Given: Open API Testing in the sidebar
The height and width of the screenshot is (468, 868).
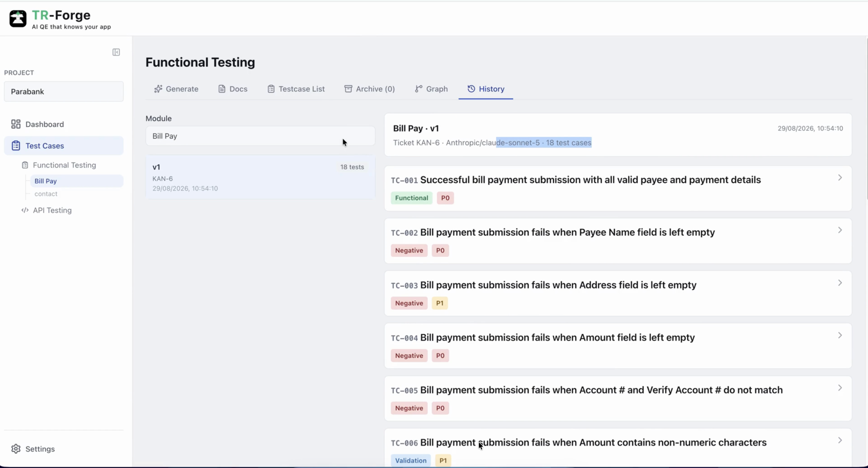Looking at the screenshot, I should (x=52, y=210).
